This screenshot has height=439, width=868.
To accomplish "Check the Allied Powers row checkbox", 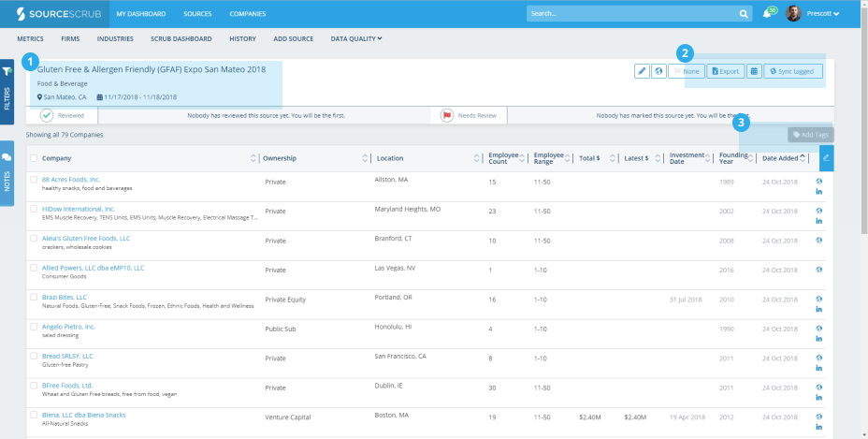I will click(34, 268).
